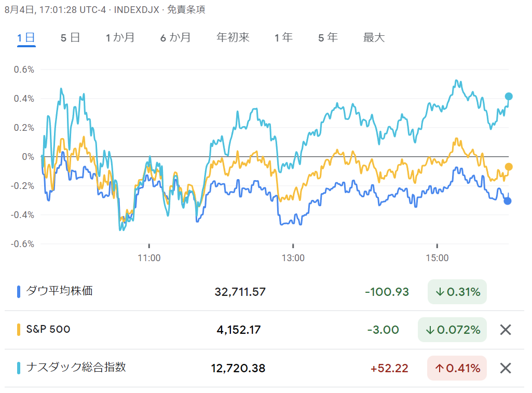Click the -100.93 point change value
This screenshot has width=532, height=393.
pyautogui.click(x=387, y=292)
